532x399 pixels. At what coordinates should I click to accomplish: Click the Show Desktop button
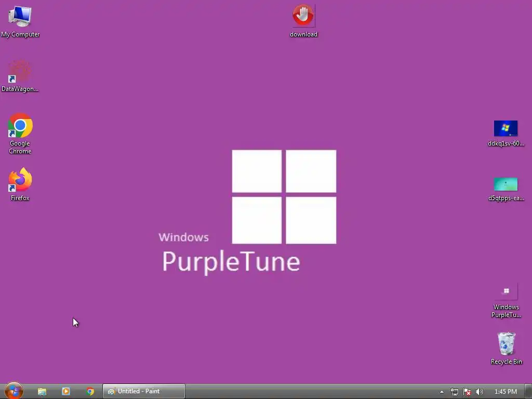coord(528,391)
